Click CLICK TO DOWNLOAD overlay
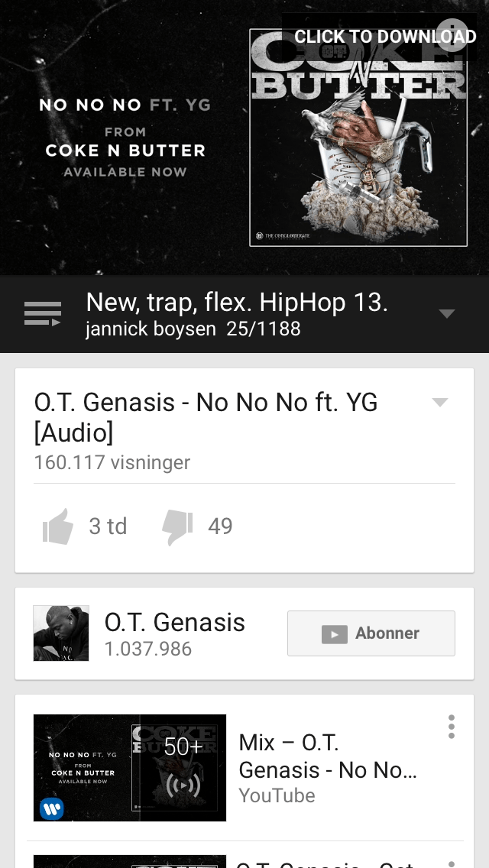The width and height of the screenshot is (489, 868). click(x=385, y=37)
